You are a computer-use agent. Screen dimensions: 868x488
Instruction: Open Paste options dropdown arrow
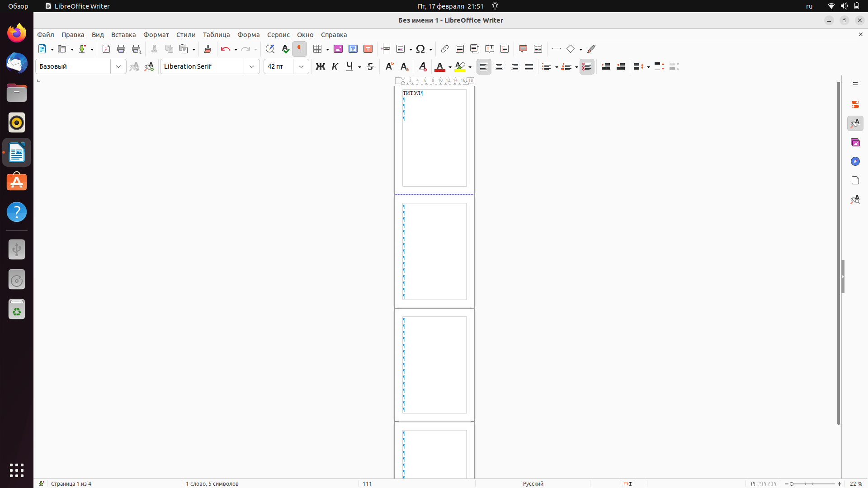pyautogui.click(x=193, y=49)
